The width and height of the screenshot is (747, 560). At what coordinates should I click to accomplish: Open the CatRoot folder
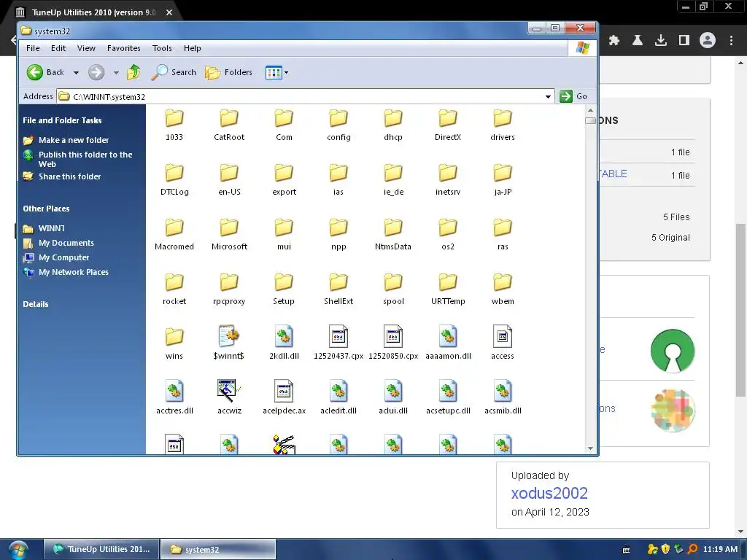(x=229, y=125)
